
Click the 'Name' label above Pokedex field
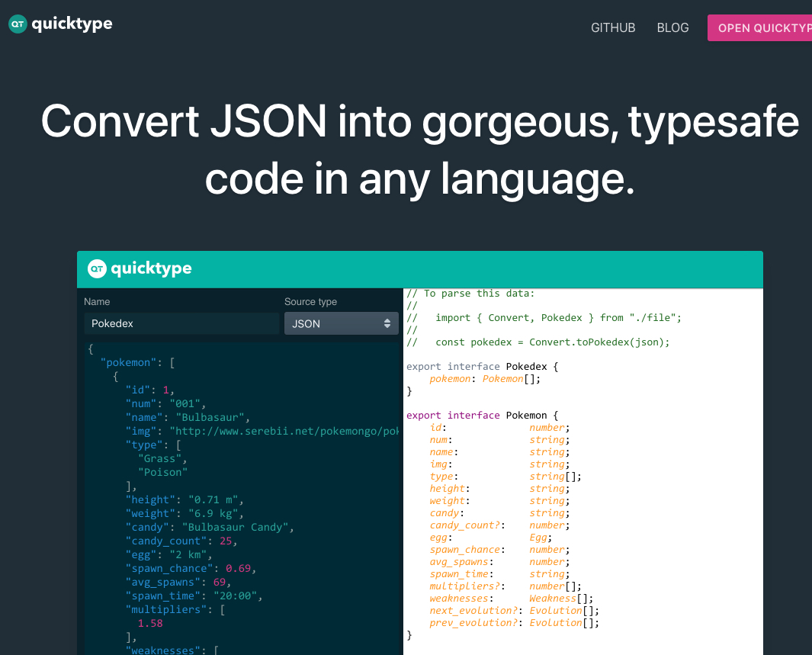pos(97,302)
